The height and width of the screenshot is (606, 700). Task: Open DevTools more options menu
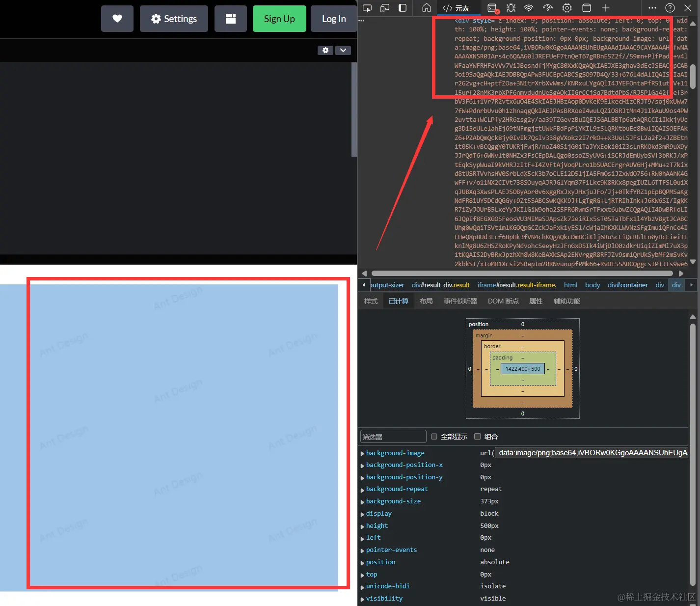click(x=652, y=8)
